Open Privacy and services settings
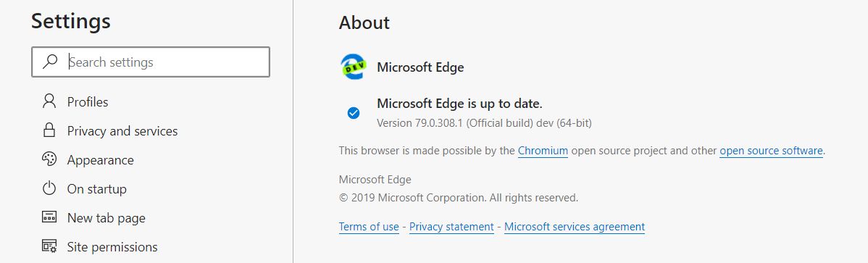This screenshot has height=263, width=868. pos(122,131)
